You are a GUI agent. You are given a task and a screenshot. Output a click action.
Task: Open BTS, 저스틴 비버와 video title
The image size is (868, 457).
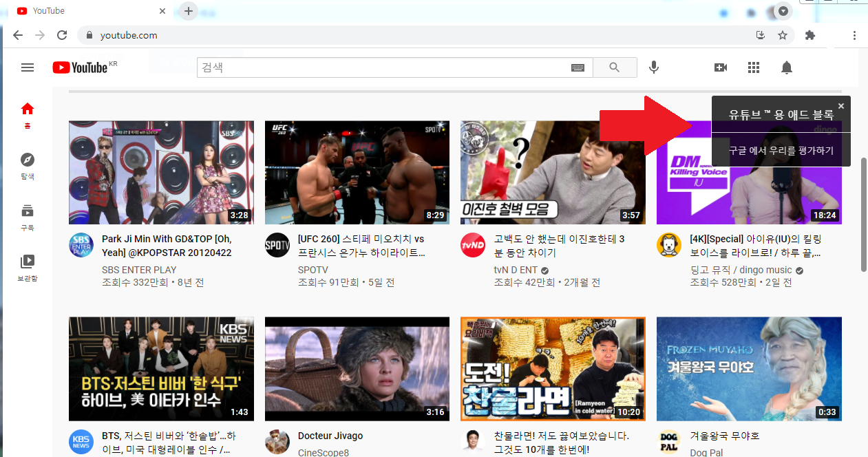pos(169,443)
